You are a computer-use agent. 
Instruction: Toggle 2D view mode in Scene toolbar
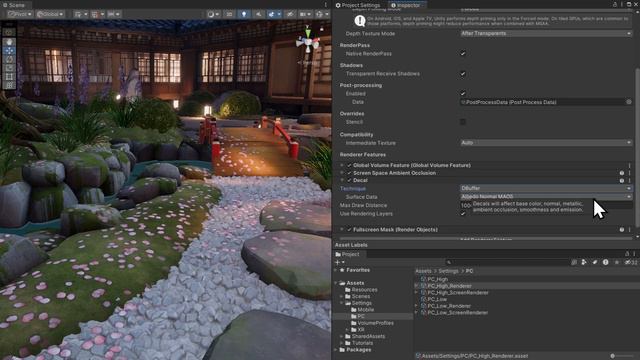[x=229, y=14]
